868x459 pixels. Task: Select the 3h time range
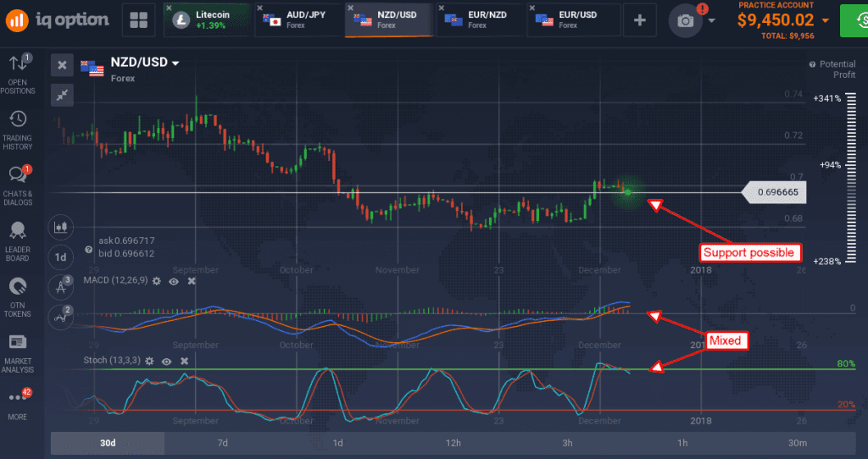[568, 443]
